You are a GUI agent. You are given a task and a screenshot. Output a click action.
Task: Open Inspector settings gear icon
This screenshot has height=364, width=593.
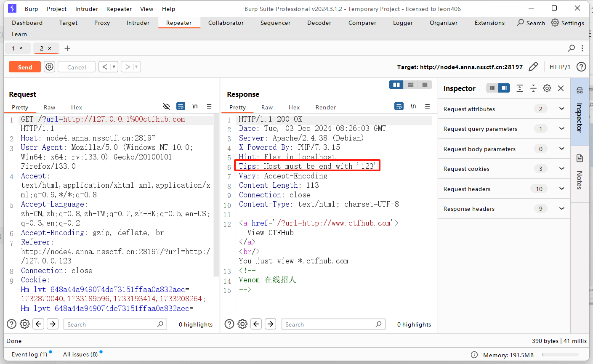(x=547, y=88)
